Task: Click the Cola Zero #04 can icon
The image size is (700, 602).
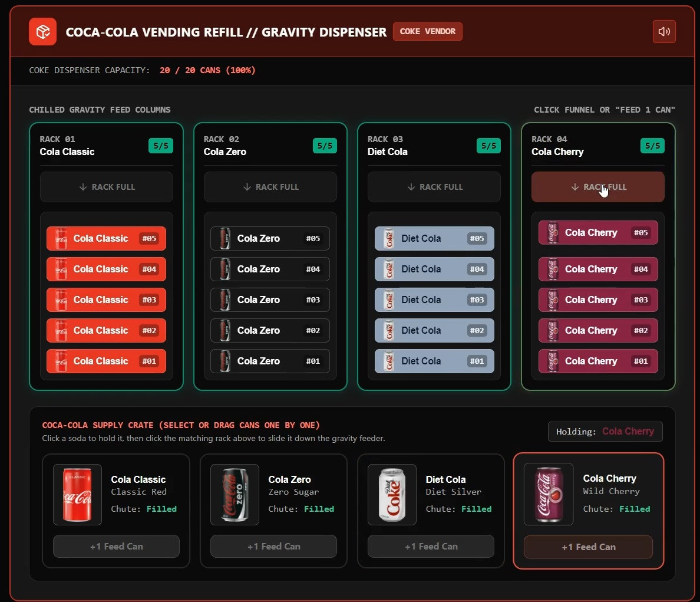Action: tap(226, 269)
